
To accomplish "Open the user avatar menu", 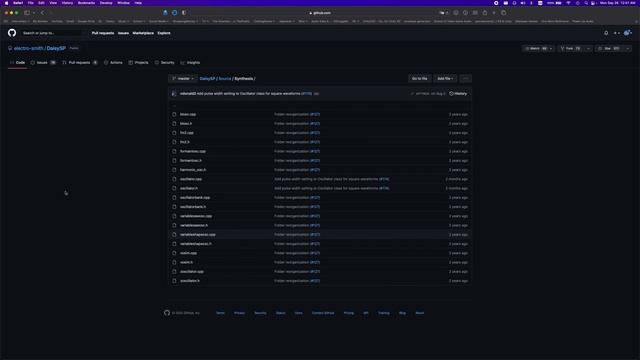I will 628,33.
